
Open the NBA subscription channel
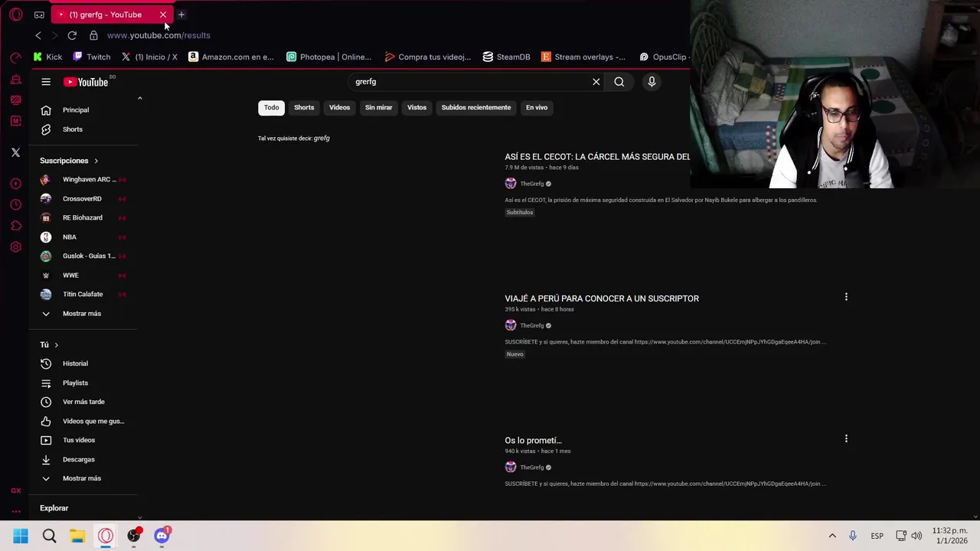83,237
